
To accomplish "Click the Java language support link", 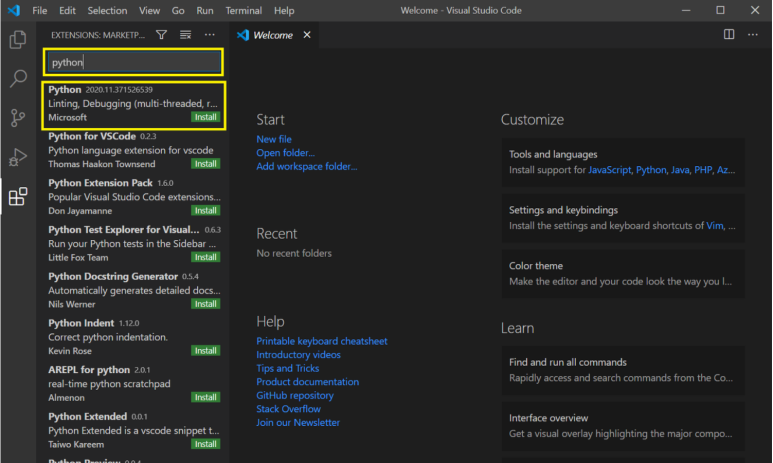I will point(680,170).
